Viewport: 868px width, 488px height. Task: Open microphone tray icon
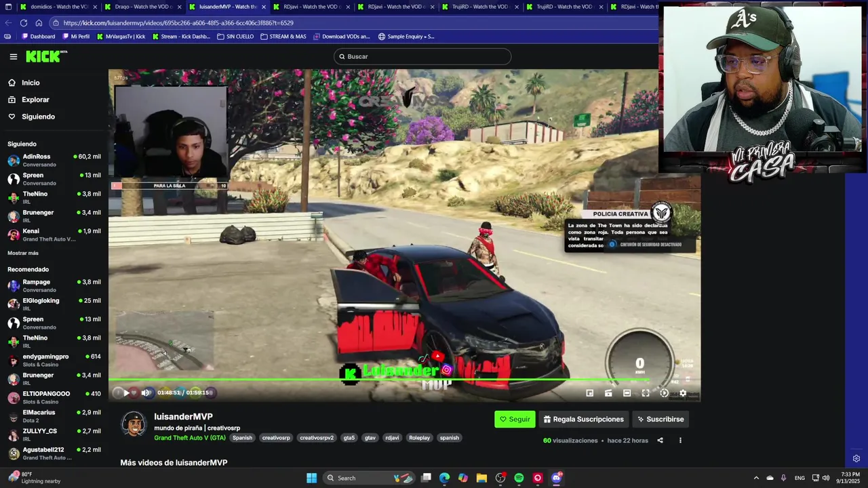(x=783, y=478)
